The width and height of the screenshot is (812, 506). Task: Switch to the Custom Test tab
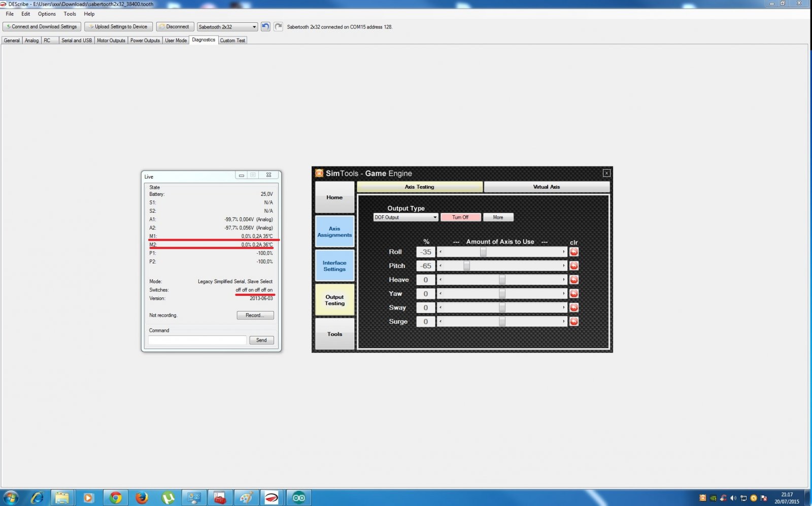pos(232,40)
